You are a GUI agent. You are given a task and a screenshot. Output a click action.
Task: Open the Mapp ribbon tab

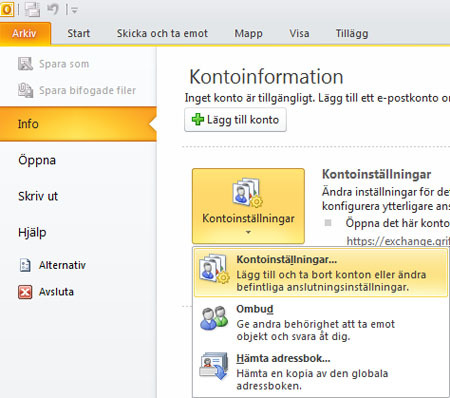coord(248,33)
